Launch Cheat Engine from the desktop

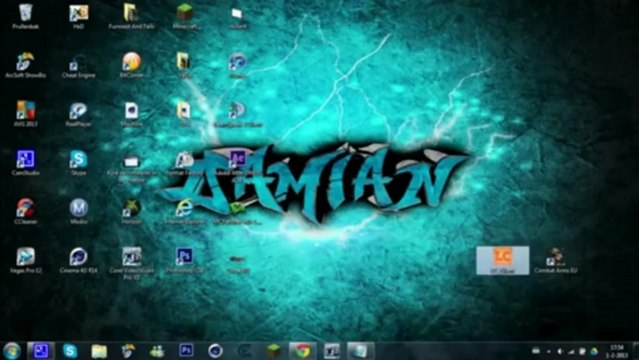[78, 65]
